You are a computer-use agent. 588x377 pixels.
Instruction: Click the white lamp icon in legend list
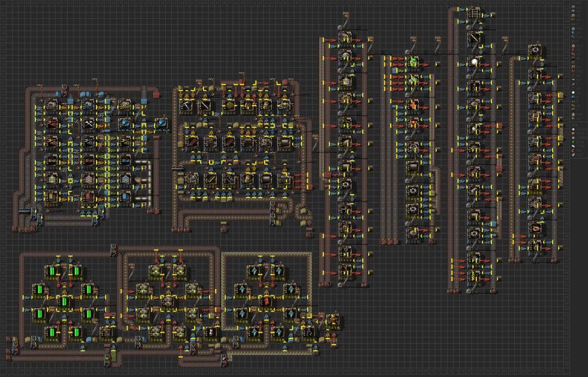click(x=574, y=93)
